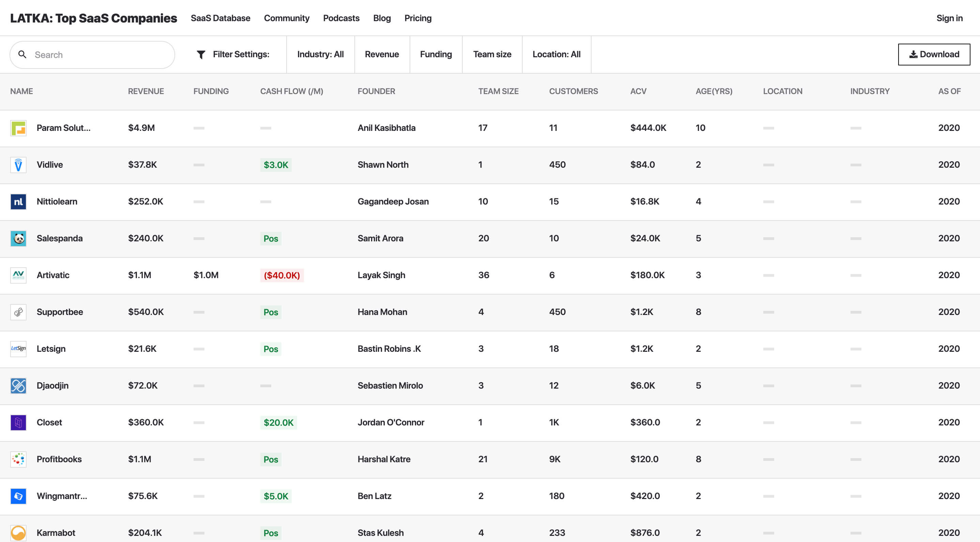Click the ($40.0K) cash flow badge
This screenshot has width=980, height=542.
tap(282, 275)
